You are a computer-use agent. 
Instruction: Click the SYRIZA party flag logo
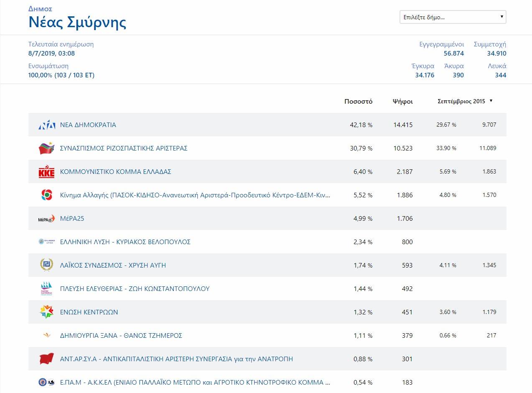[x=46, y=148]
